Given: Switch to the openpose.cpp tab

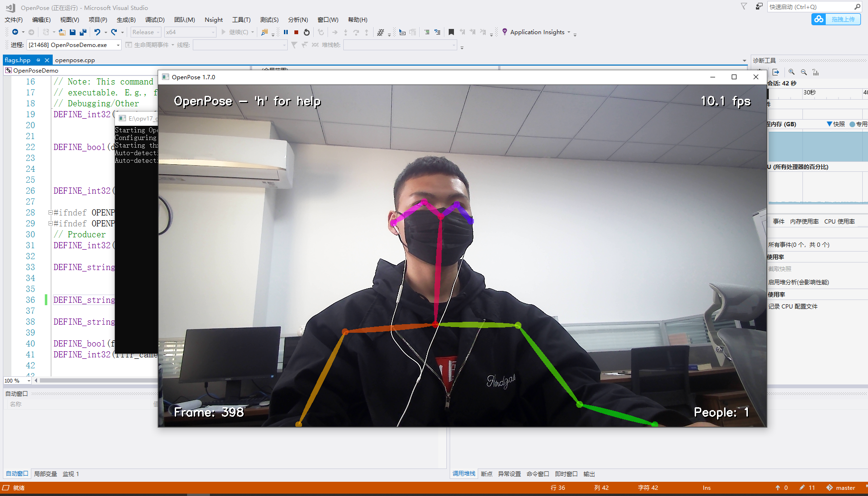Looking at the screenshot, I should (75, 60).
